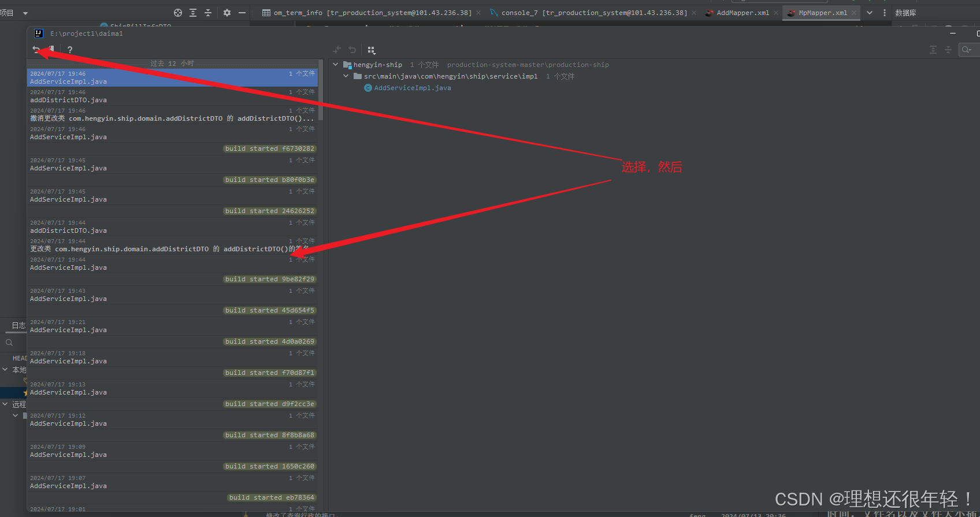Click the build started d9f2cc3e label
This screenshot has height=517, width=980.
tap(270, 404)
